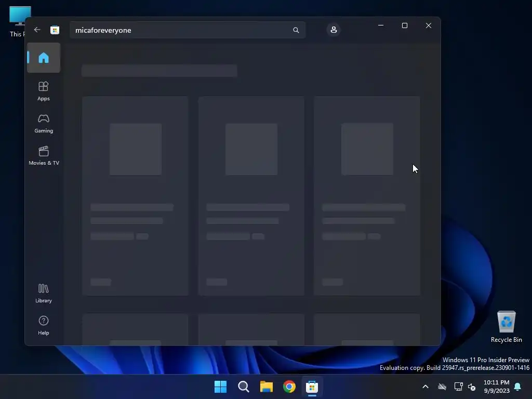The image size is (532, 399).
Task: Open the Apps section
Action: 44,91
